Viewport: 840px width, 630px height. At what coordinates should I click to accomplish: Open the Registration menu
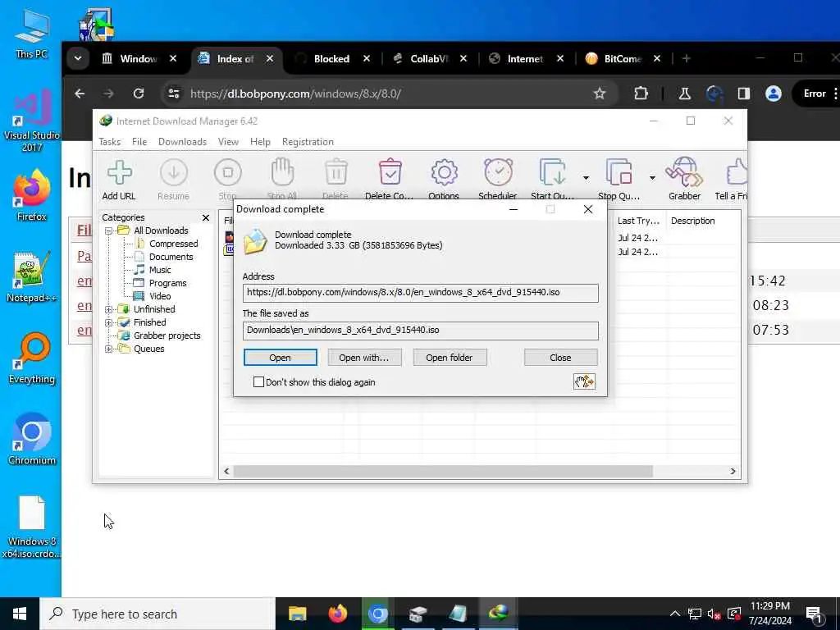coord(308,141)
